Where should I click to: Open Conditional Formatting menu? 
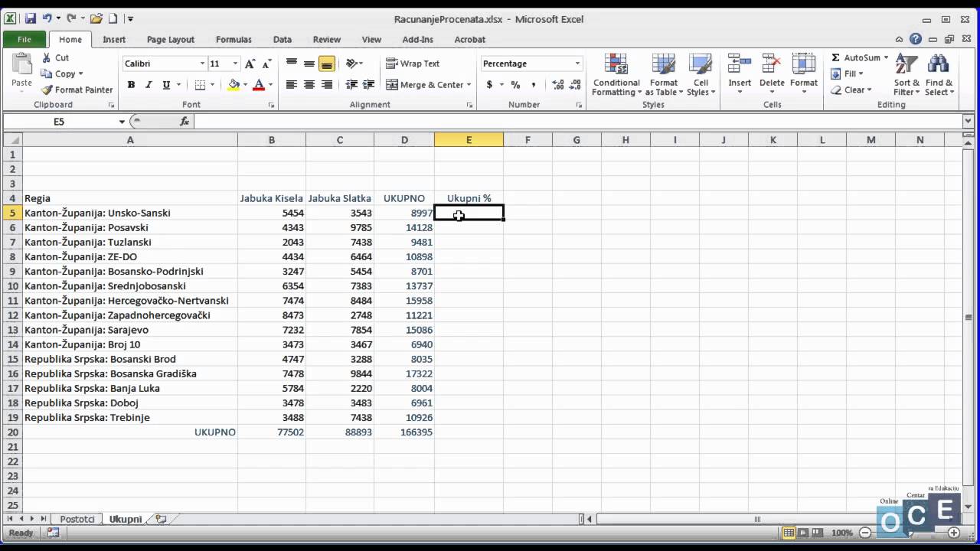coord(616,75)
